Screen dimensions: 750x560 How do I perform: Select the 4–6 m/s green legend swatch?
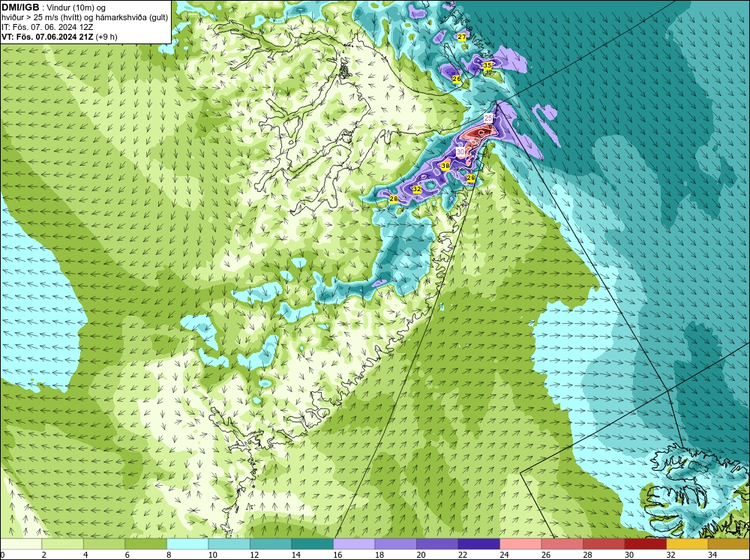click(x=104, y=544)
